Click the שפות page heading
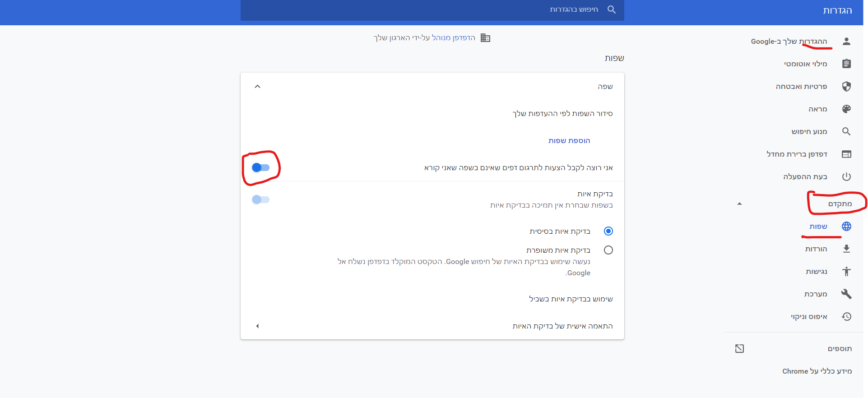 (614, 58)
